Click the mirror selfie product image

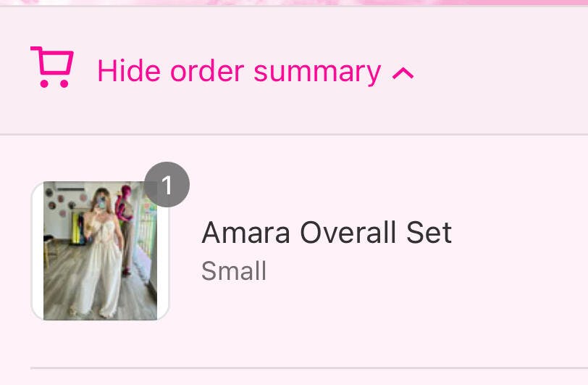click(x=100, y=250)
